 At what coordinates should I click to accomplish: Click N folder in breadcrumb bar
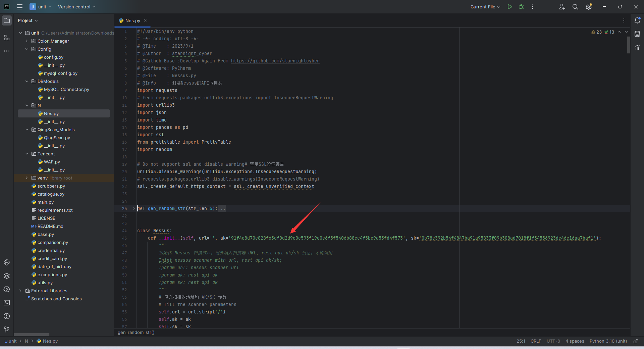pos(26,341)
